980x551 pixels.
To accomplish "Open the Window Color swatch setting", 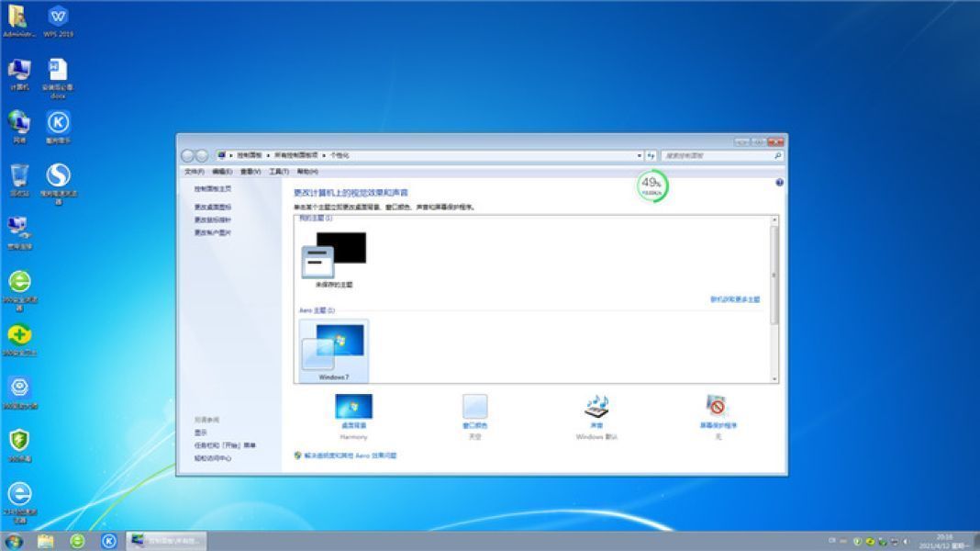I will (474, 407).
